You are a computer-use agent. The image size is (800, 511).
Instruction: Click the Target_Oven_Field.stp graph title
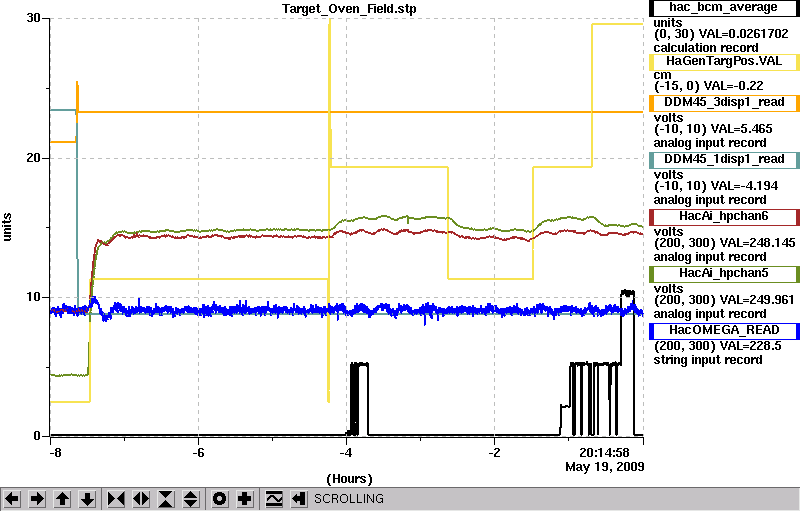coord(349,9)
